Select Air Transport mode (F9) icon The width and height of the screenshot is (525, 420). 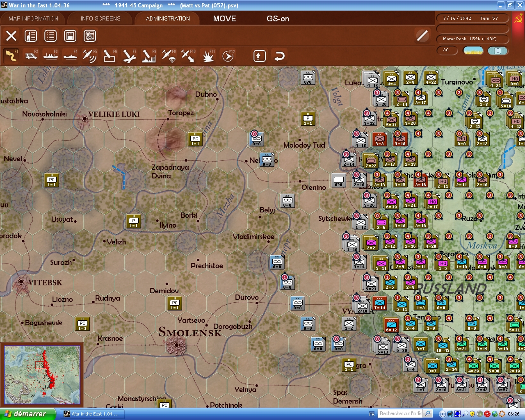click(169, 56)
